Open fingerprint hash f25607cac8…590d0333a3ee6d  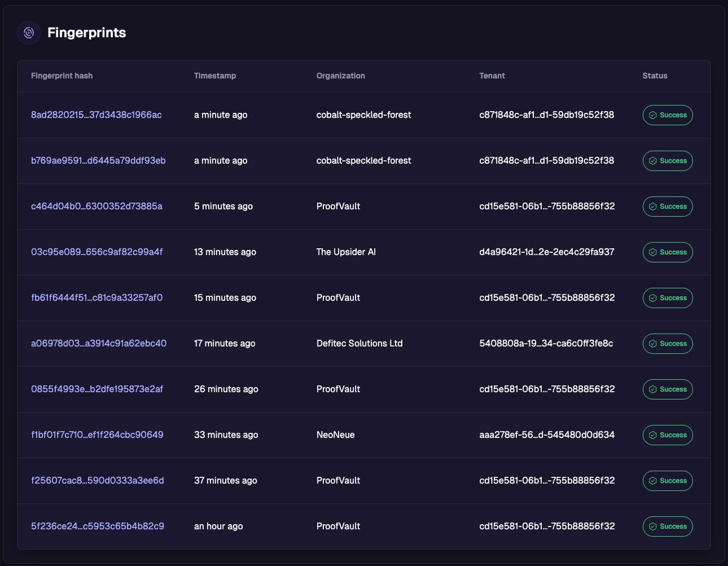98,480
